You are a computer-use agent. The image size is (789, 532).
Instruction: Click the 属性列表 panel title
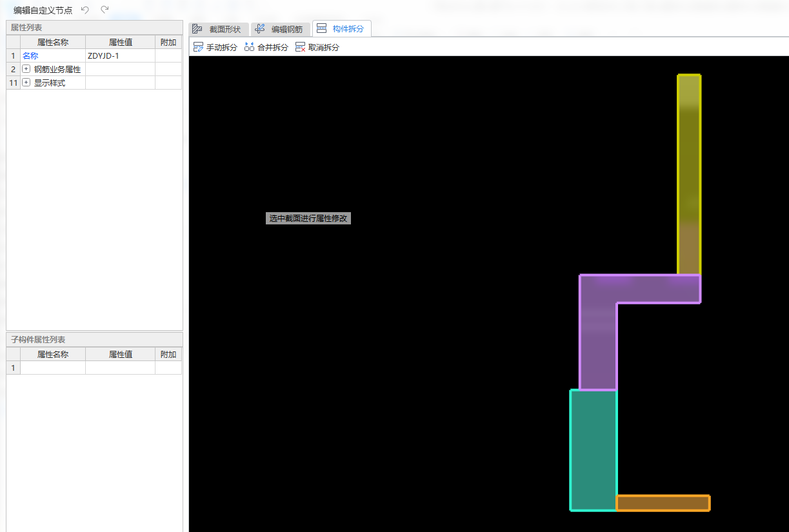[x=27, y=27]
